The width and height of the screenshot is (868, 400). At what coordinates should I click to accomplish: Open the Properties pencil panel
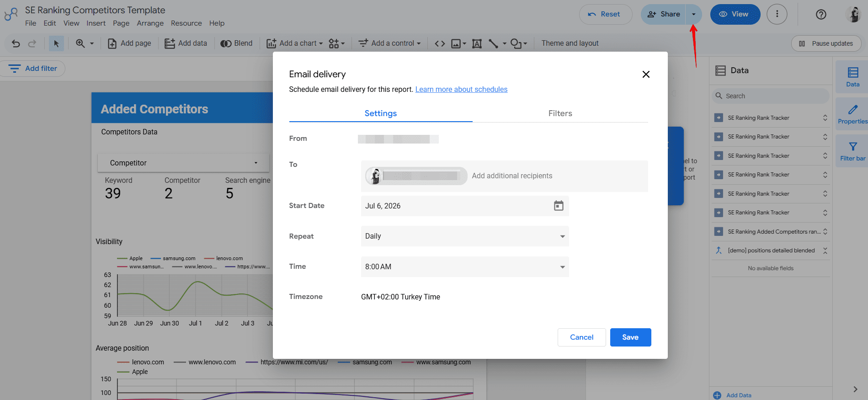(852, 114)
